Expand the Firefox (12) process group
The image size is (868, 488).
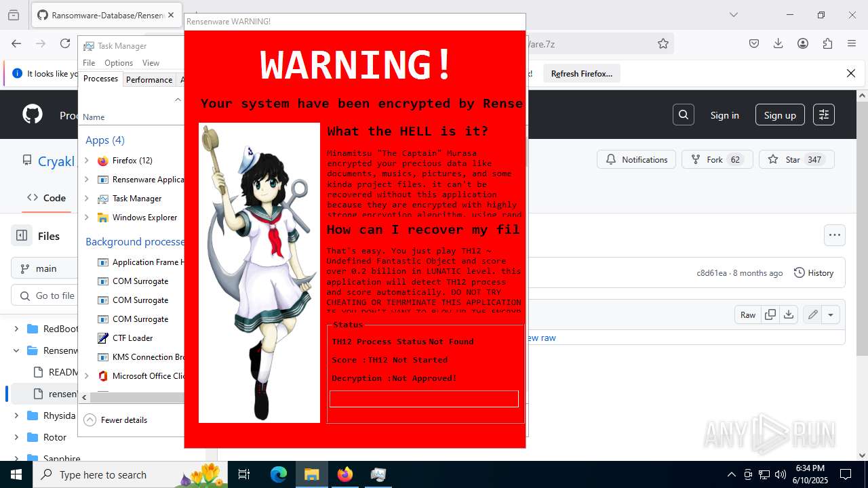click(x=86, y=161)
